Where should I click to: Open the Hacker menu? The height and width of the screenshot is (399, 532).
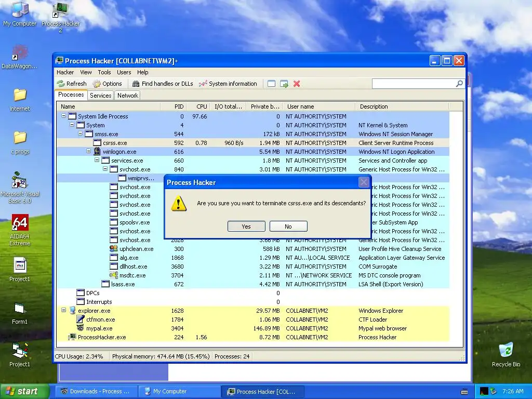pos(65,72)
